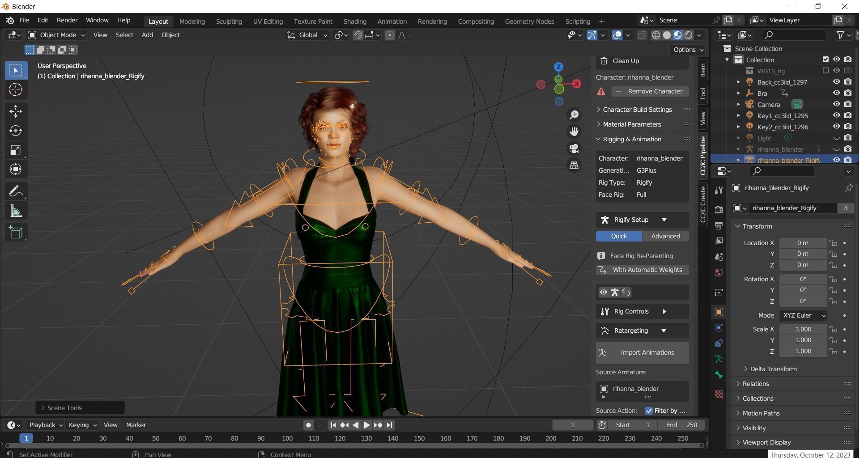Click the auto keying record button
This screenshot has height=458, width=868.
(x=308, y=425)
